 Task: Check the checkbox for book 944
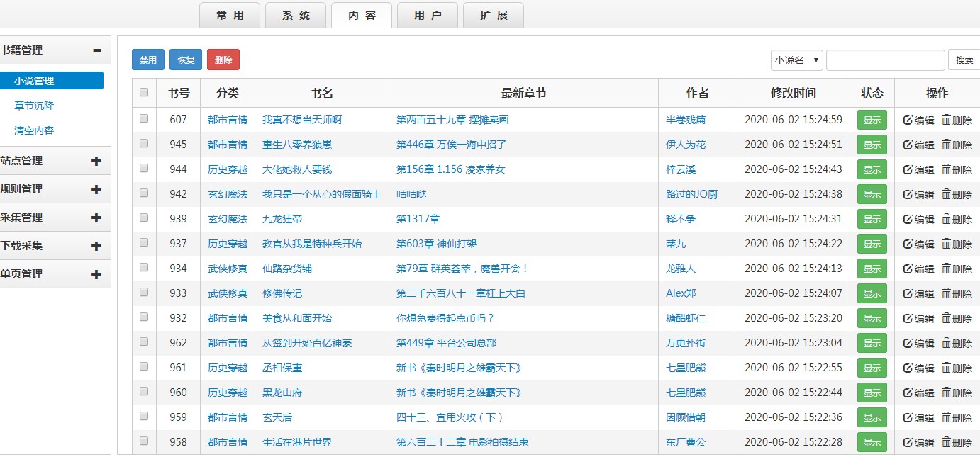pyautogui.click(x=145, y=169)
